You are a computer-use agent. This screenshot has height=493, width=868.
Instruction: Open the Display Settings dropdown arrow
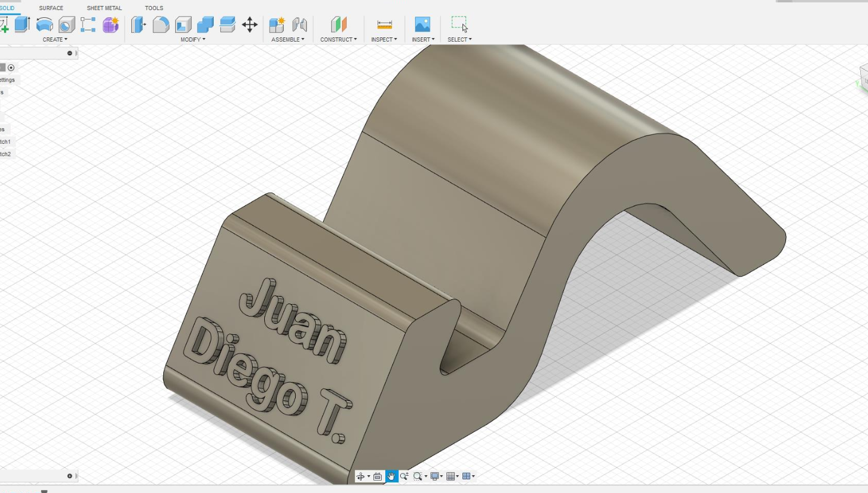[x=442, y=476]
